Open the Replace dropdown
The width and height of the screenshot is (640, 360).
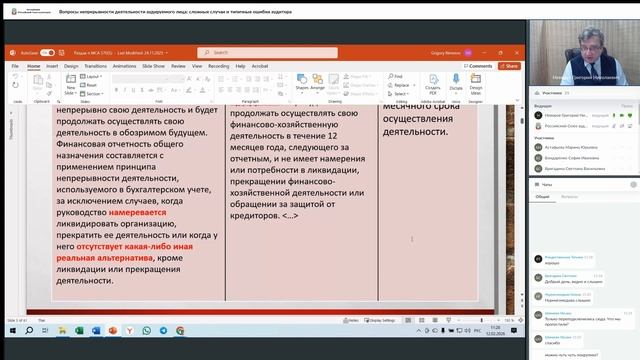pyautogui.click(x=402, y=85)
